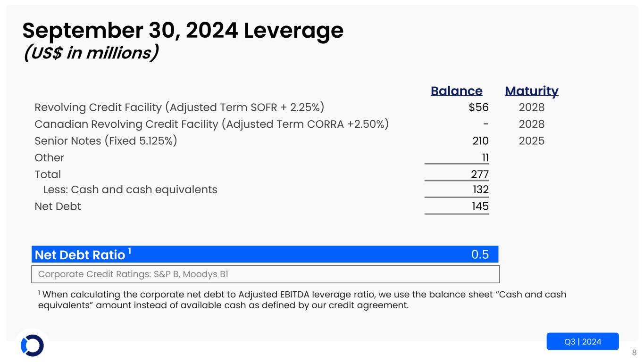This screenshot has width=644, height=362.
Task: Click the Total balance value 277
Action: point(479,174)
